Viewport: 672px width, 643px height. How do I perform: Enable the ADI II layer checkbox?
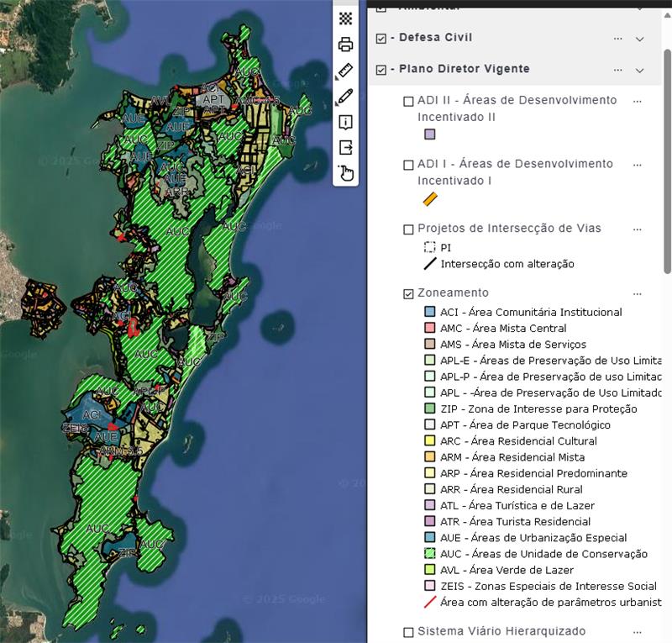409,101
